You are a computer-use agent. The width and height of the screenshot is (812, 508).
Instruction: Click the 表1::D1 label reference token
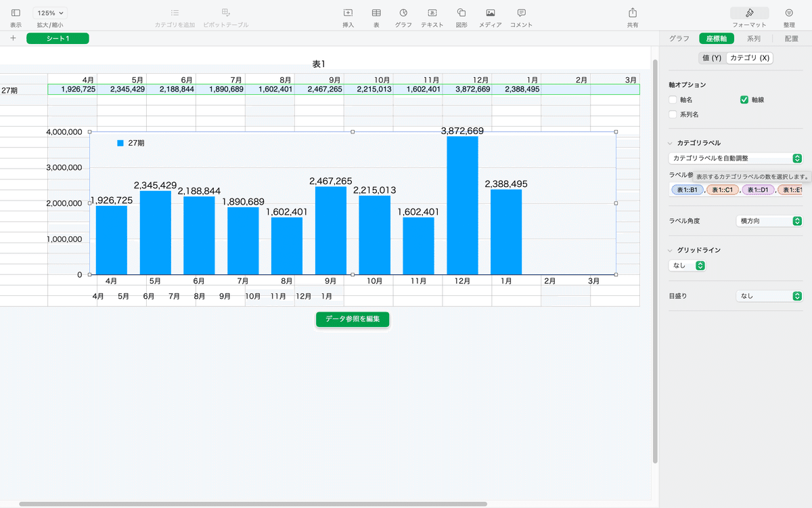pos(757,190)
